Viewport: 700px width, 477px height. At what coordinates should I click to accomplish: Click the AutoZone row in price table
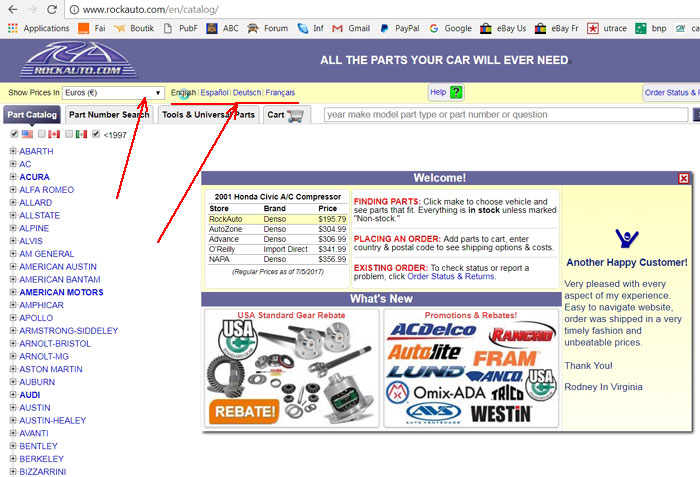[277, 229]
